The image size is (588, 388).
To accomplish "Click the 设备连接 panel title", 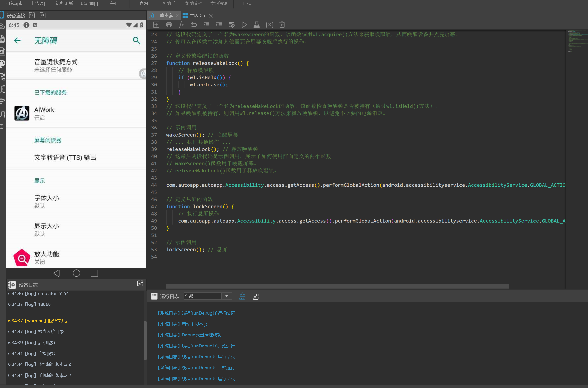I will tap(16, 15).
